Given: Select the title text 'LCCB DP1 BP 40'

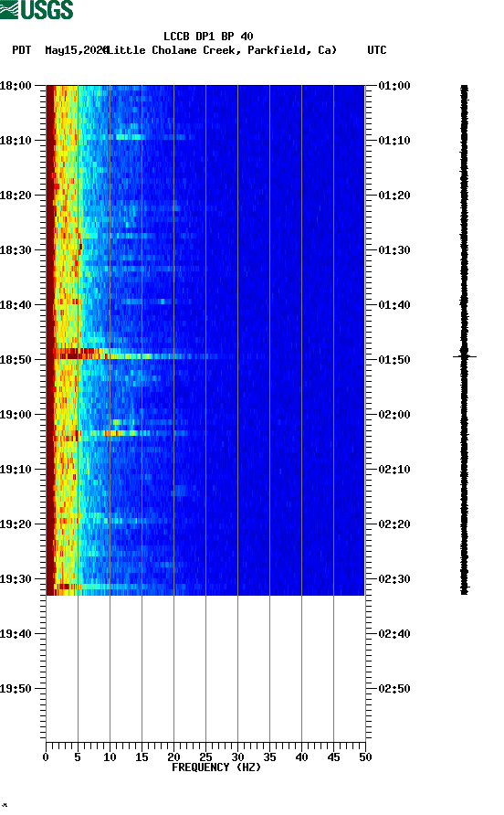Looking at the screenshot, I should click(208, 37).
